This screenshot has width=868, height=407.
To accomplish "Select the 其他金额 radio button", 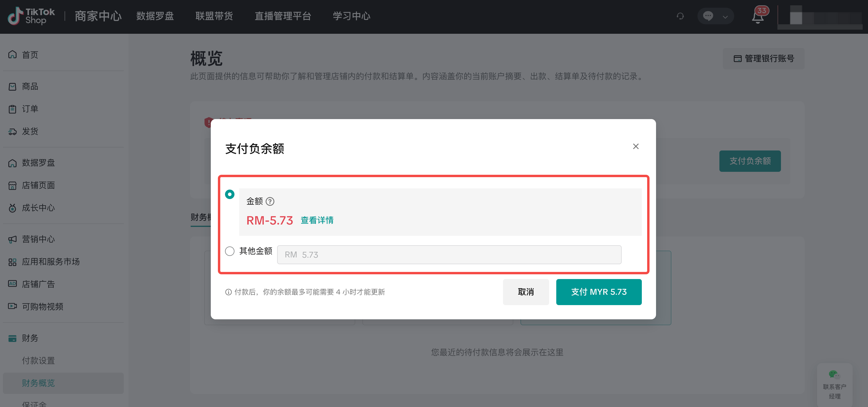I will point(229,251).
